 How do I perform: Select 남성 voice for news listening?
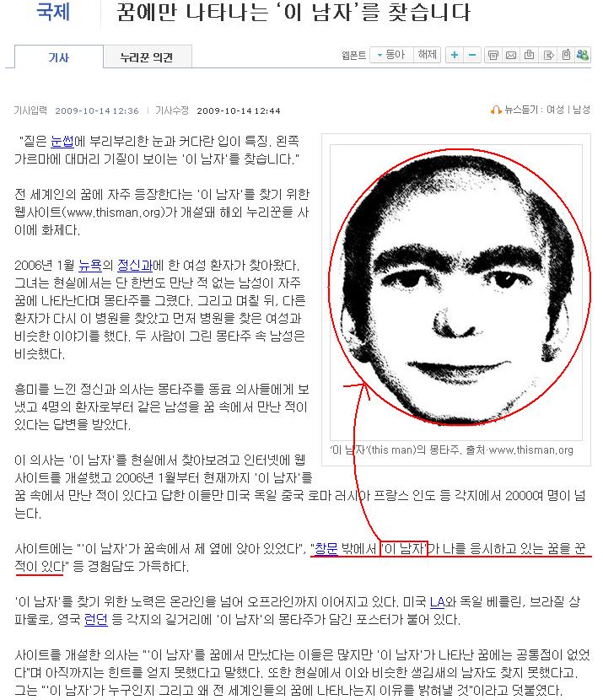(581, 110)
